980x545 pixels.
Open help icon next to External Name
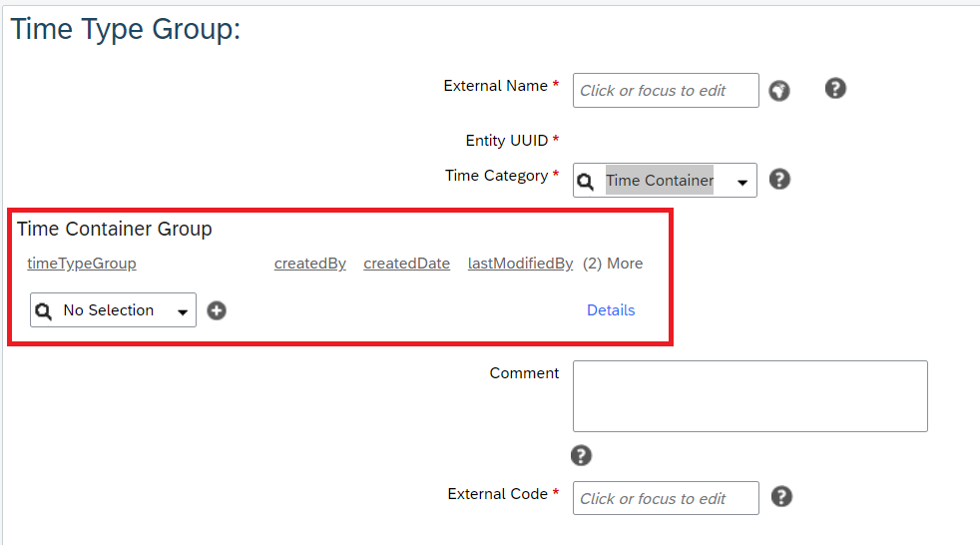pyautogui.click(x=835, y=88)
